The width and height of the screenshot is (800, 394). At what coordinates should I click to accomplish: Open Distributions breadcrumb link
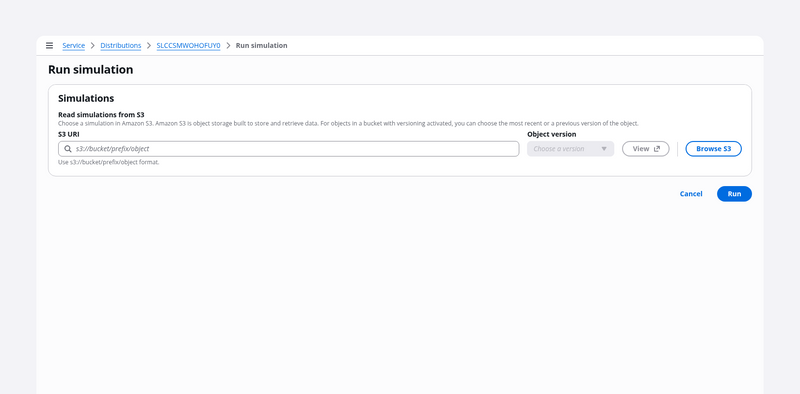click(x=120, y=45)
